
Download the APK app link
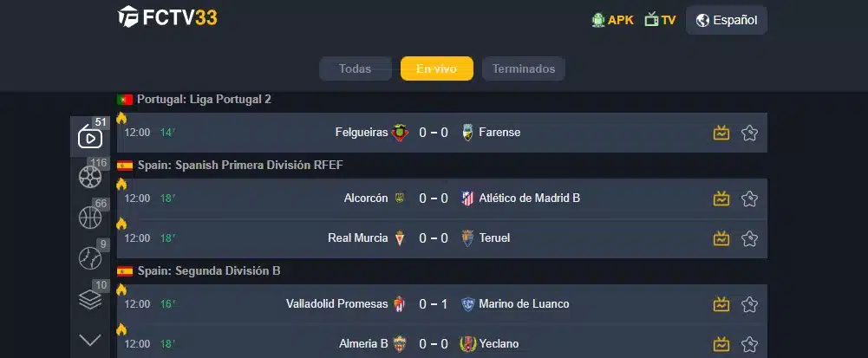612,20
